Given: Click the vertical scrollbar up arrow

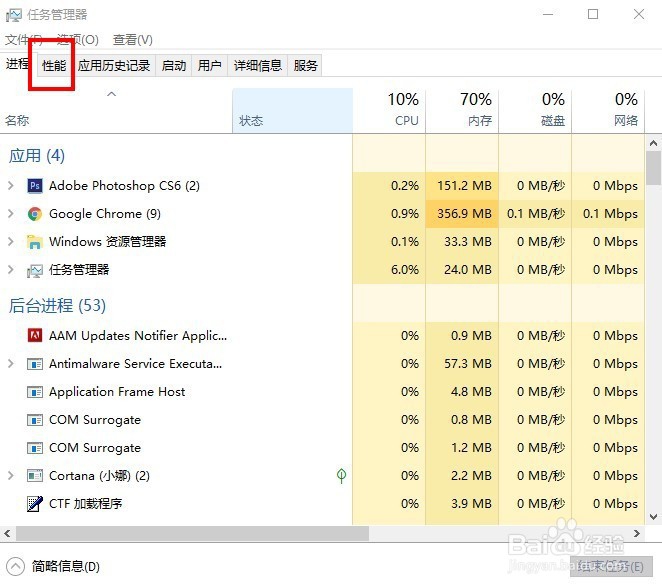Looking at the screenshot, I should click(654, 143).
